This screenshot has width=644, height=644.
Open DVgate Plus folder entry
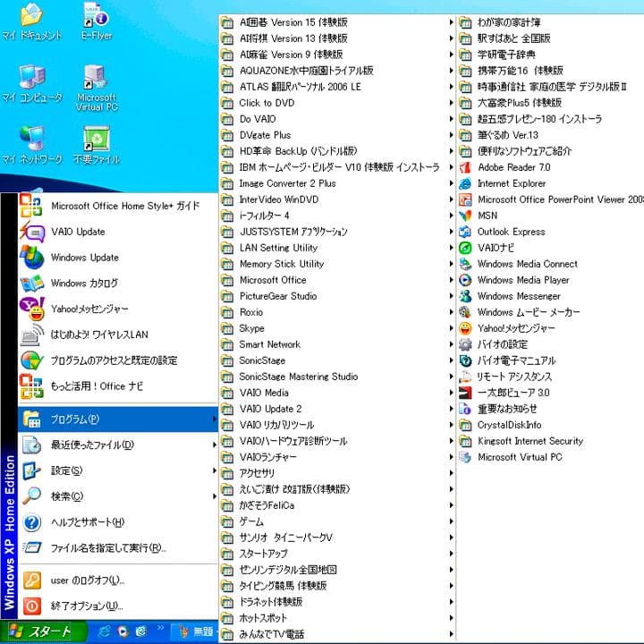pyautogui.click(x=338, y=135)
